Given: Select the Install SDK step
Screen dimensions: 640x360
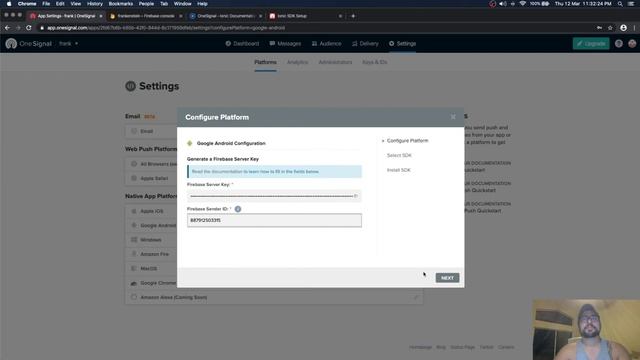Looking at the screenshot, I should pos(399,170).
